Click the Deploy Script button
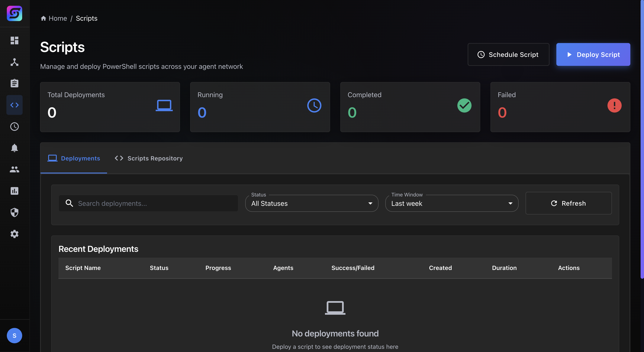 tap(593, 55)
